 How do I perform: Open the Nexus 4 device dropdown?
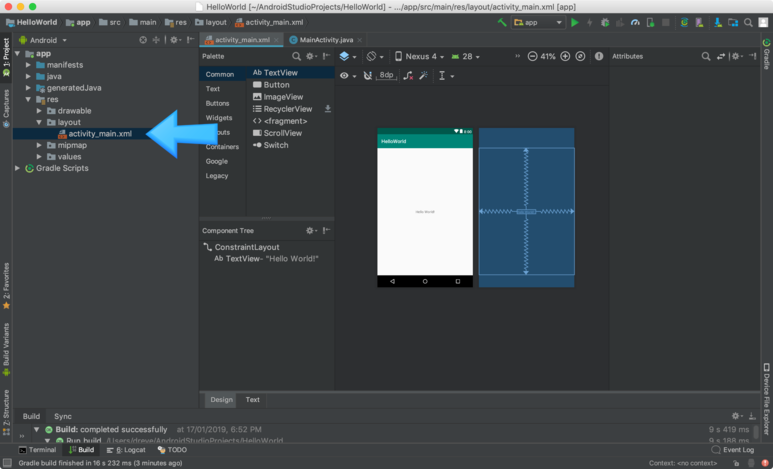(x=420, y=56)
